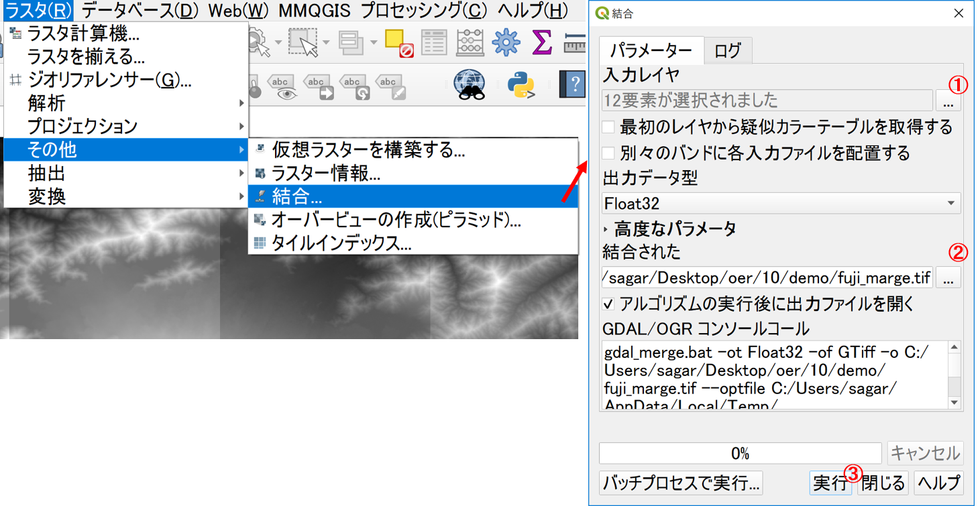
Task: Switch to the パラメーター tab
Action: pyautogui.click(x=651, y=51)
